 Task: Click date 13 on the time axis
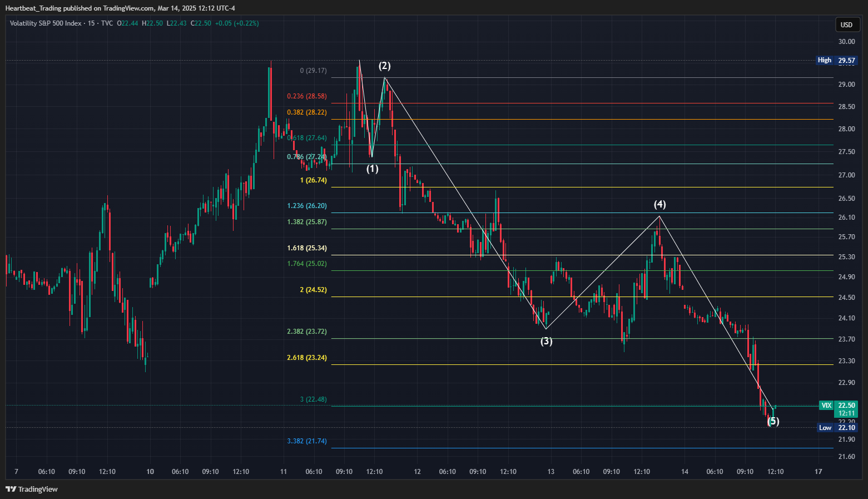551,472
